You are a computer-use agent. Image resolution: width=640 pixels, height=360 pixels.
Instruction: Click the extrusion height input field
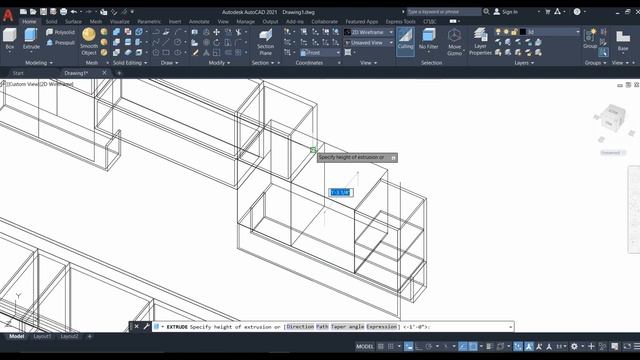pos(341,192)
